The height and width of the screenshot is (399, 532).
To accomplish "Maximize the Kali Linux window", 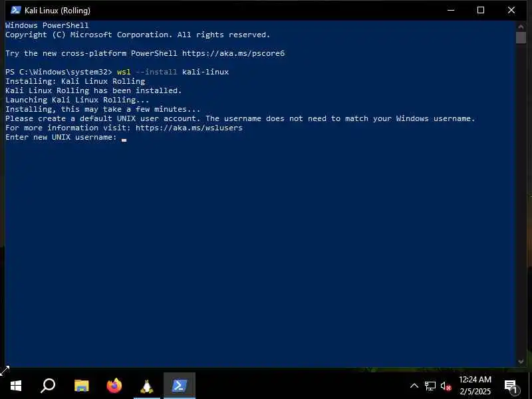I will [x=480, y=10].
